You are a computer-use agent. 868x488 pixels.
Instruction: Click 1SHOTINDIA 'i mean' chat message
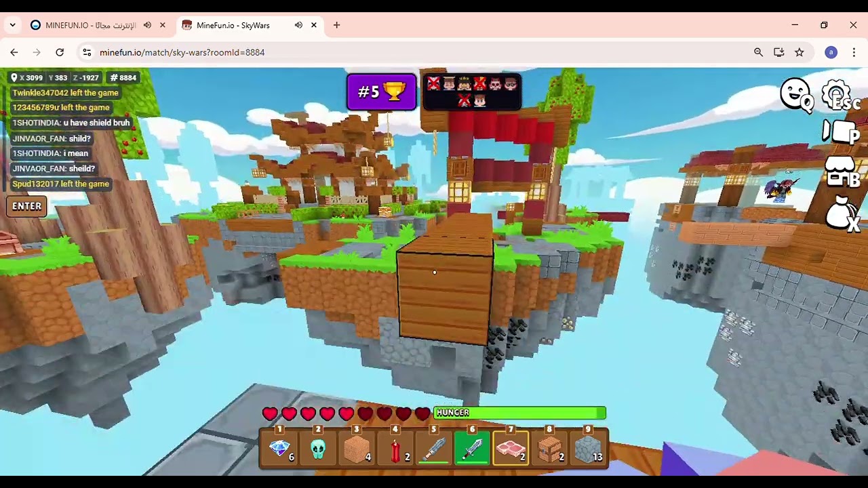click(x=50, y=153)
